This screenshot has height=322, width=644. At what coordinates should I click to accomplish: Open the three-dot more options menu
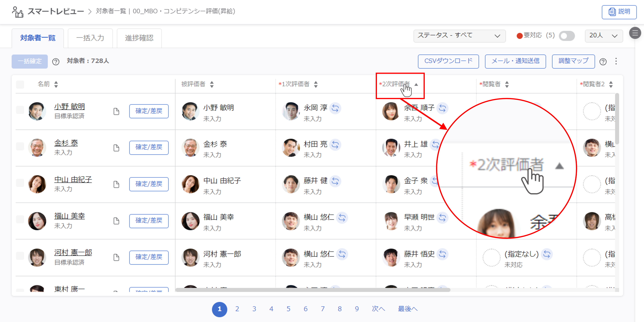point(616,61)
